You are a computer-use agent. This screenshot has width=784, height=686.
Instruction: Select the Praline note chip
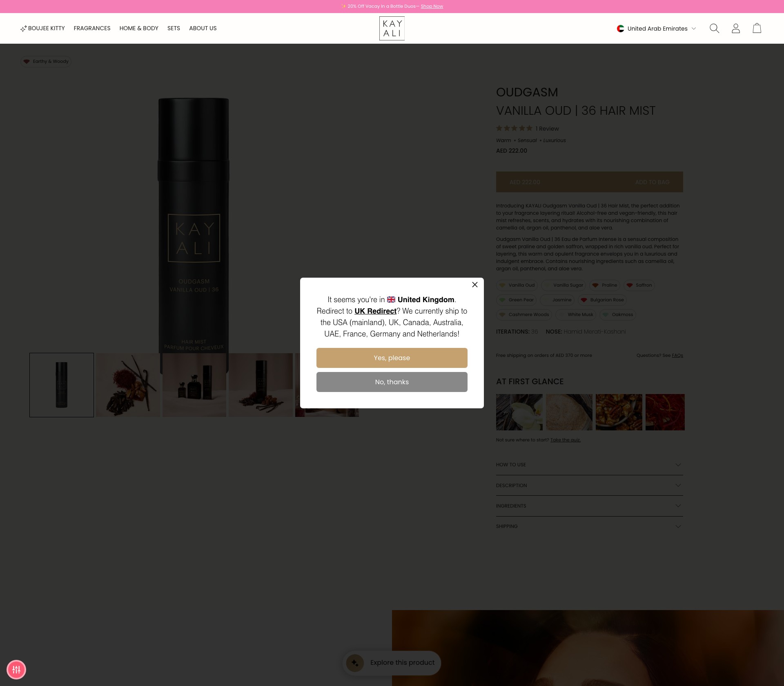pos(605,285)
